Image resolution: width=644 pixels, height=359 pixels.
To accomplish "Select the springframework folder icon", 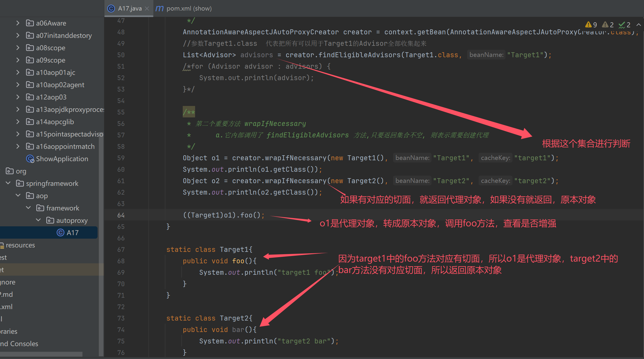I will [20, 183].
